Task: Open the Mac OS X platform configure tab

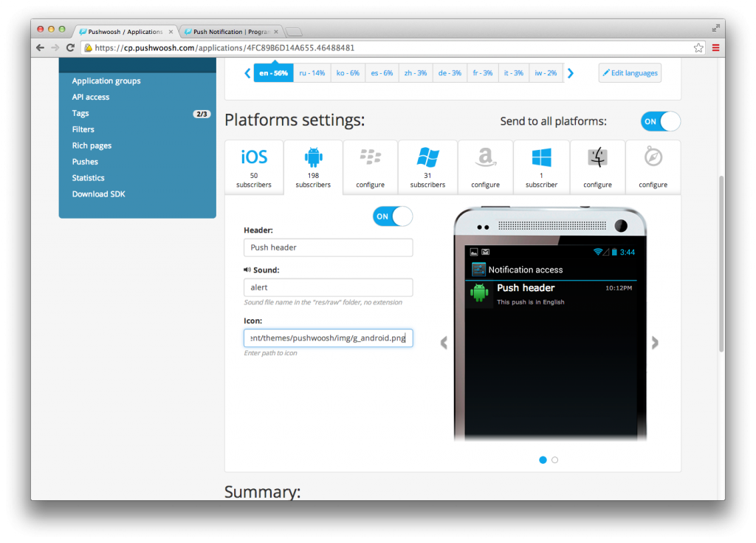Action: (x=597, y=167)
